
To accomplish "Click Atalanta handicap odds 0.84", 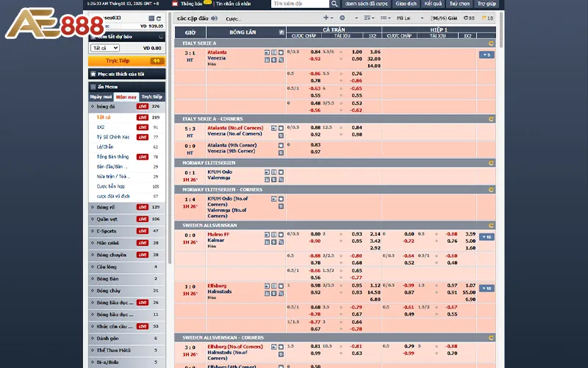I will [315, 52].
